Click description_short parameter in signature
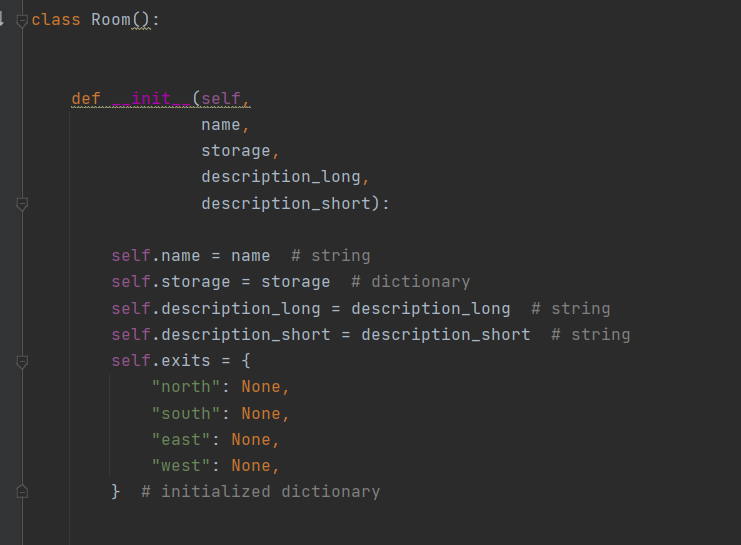The height and width of the screenshot is (545, 741). tap(286, 203)
